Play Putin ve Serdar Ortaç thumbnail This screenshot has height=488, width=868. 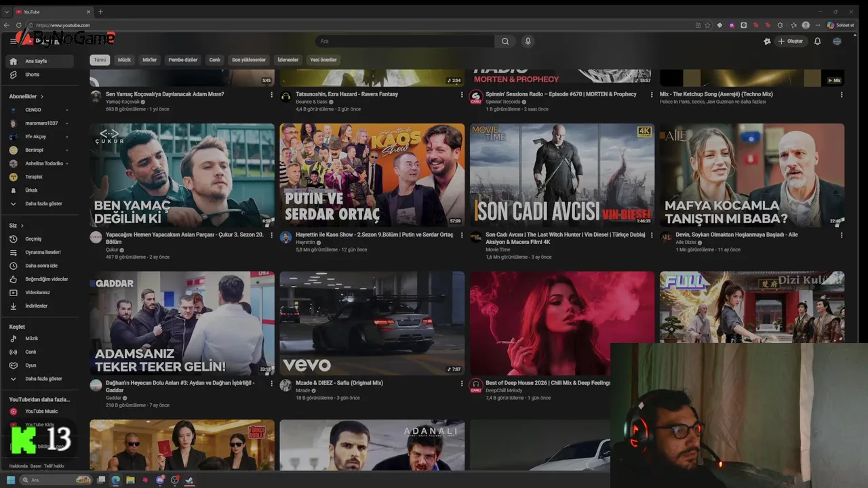(372, 175)
